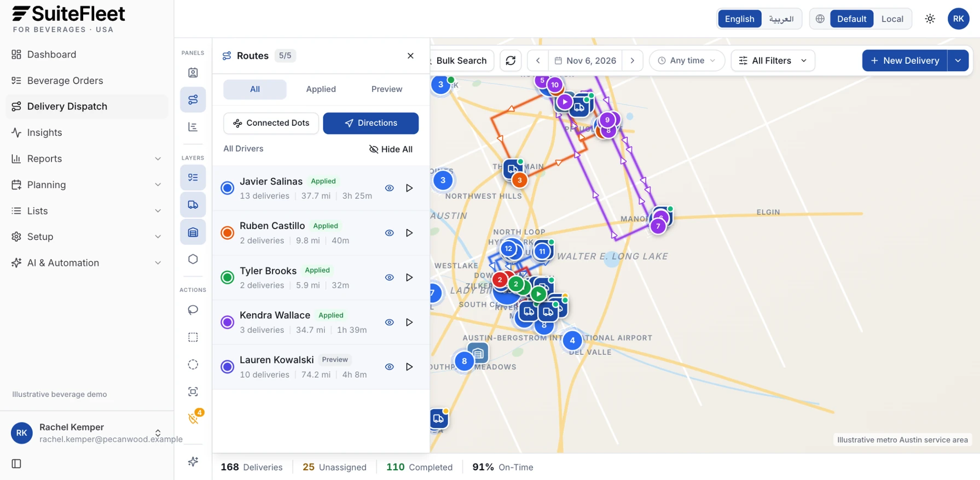
Task: Click Directions button
Action: tap(370, 123)
